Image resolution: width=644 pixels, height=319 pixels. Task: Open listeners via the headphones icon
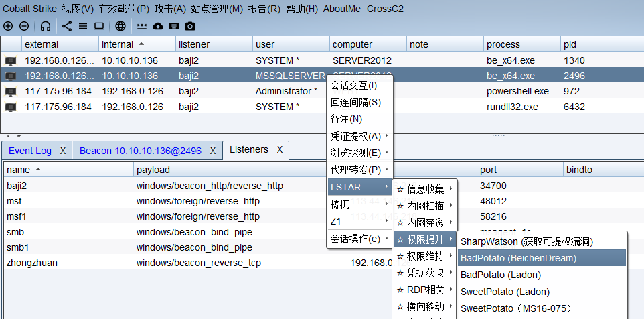(46, 26)
